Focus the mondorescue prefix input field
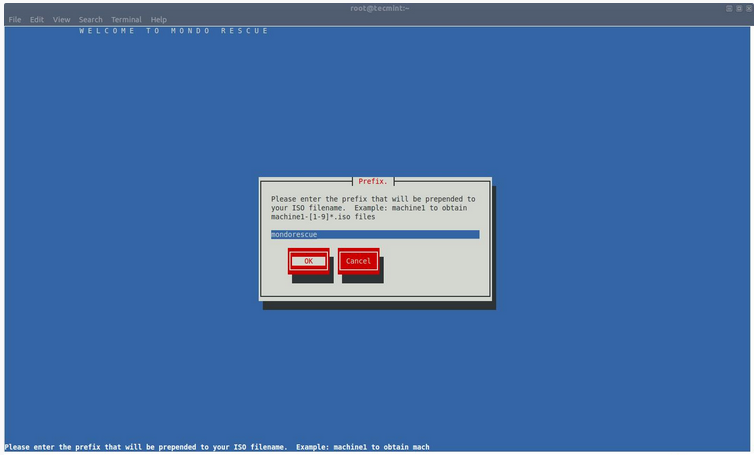This screenshot has width=754, height=455. 375,234
